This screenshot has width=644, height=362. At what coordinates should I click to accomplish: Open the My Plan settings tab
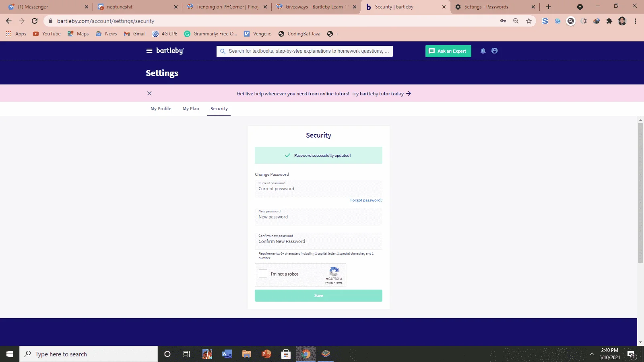point(191,109)
